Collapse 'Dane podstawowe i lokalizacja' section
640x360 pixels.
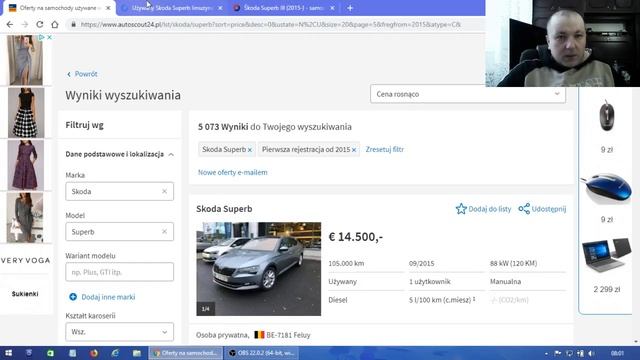171,154
